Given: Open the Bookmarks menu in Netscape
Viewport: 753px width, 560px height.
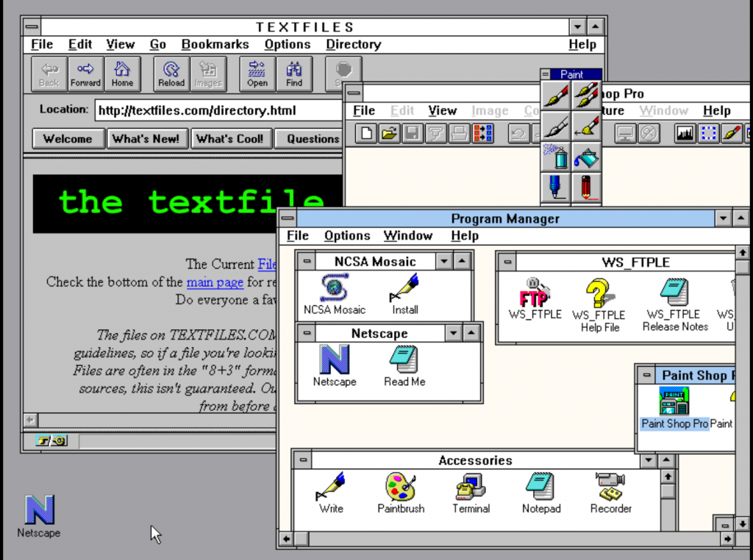Looking at the screenshot, I should pyautogui.click(x=215, y=44).
